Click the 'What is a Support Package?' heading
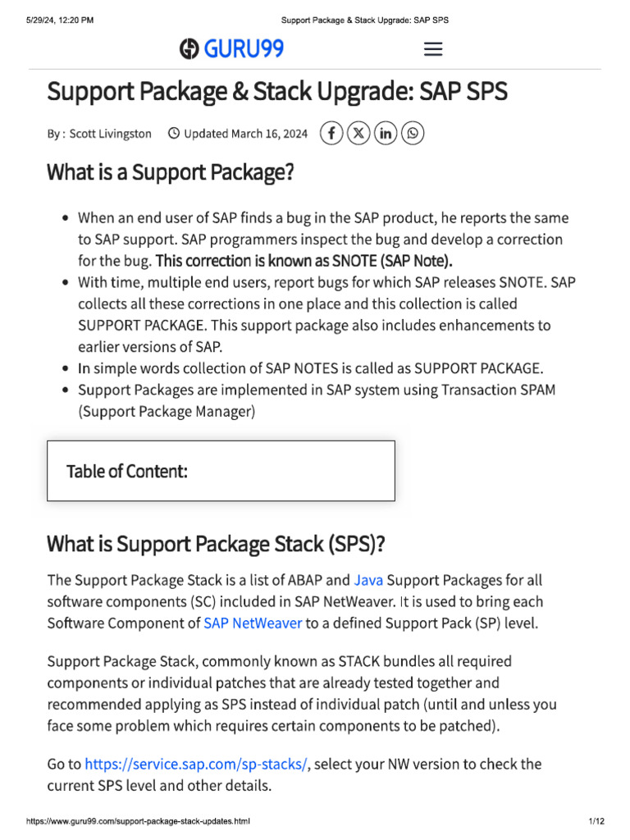The image size is (630, 840). click(170, 173)
